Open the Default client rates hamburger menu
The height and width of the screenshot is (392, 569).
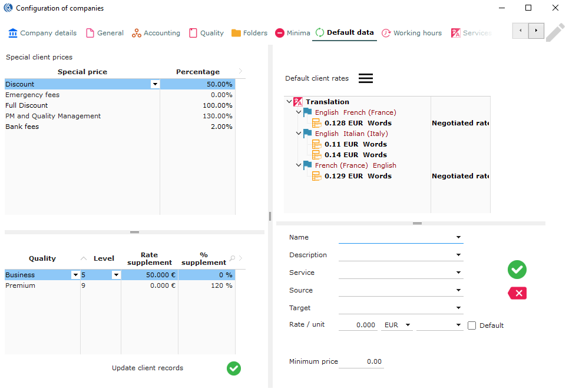[366, 78]
